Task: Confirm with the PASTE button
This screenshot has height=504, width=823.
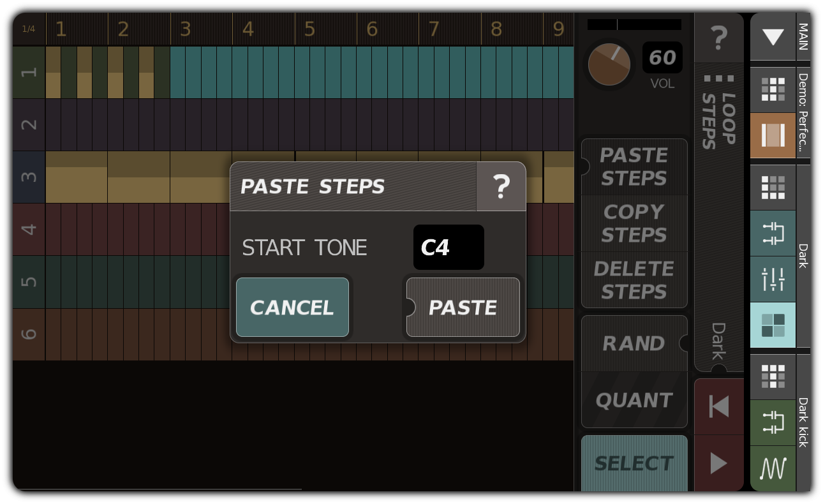Action: point(464,307)
